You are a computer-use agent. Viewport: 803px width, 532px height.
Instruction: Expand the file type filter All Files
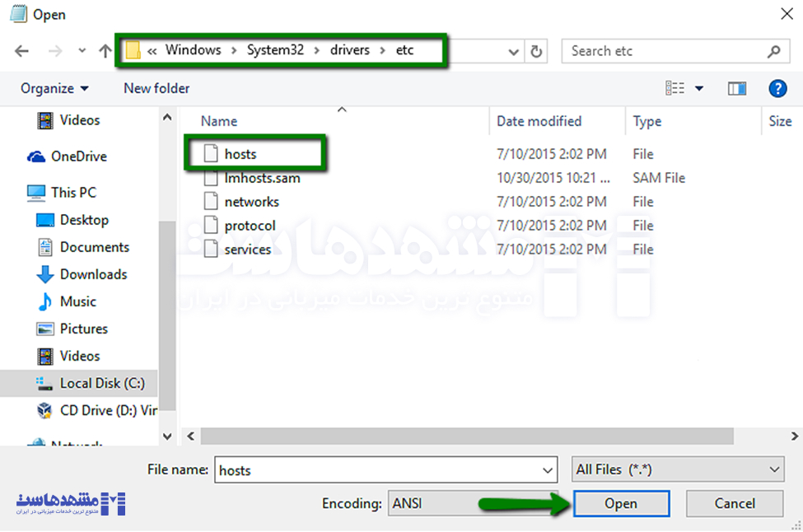point(771,469)
